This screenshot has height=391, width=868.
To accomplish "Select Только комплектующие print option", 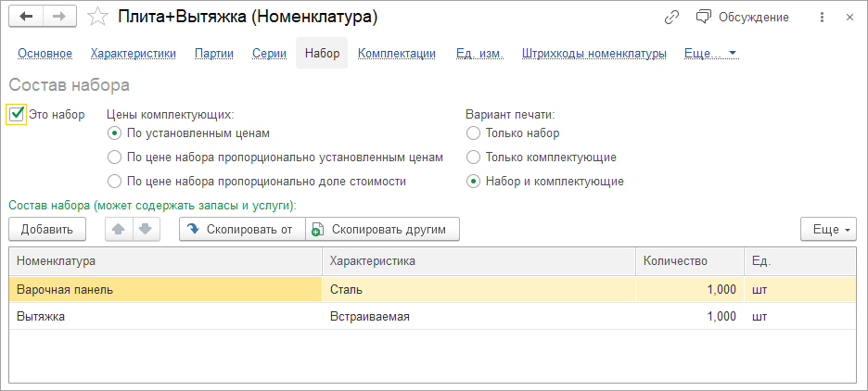I will point(473,158).
